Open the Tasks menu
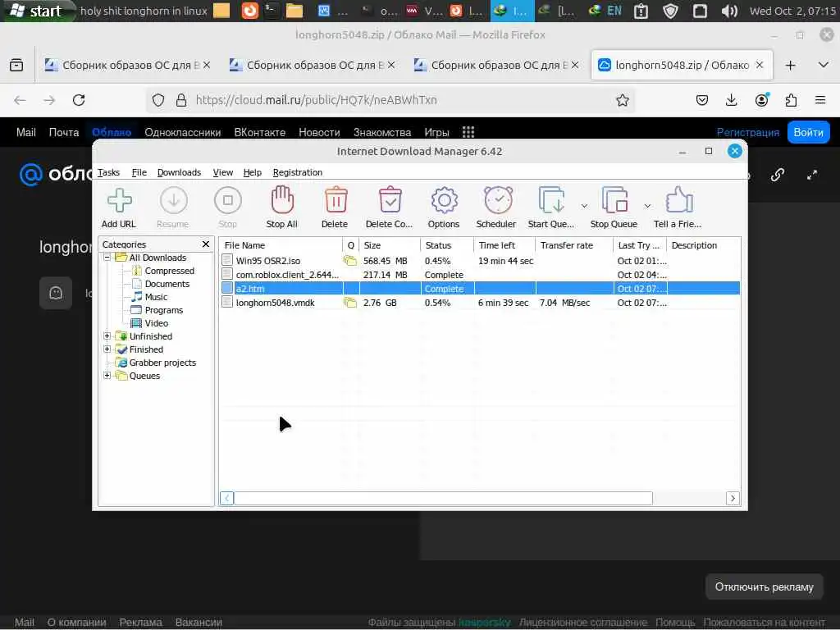This screenshot has width=840, height=630. point(108,172)
